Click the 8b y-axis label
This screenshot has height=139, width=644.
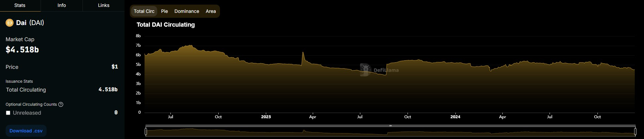[x=138, y=36]
